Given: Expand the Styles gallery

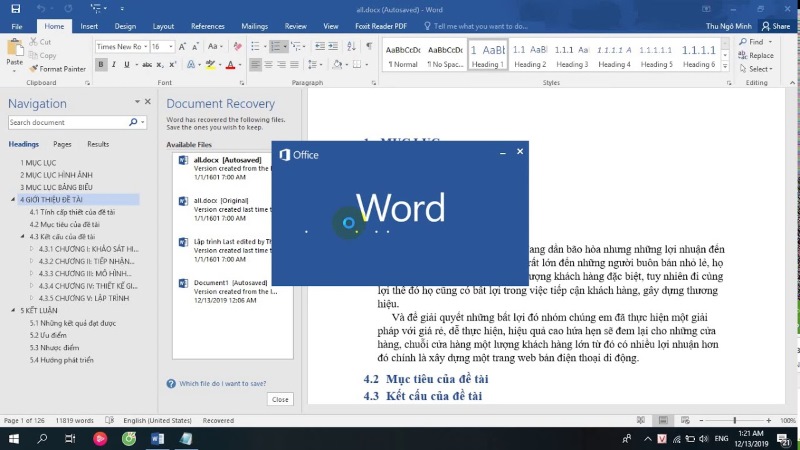Looking at the screenshot, I should [725, 67].
